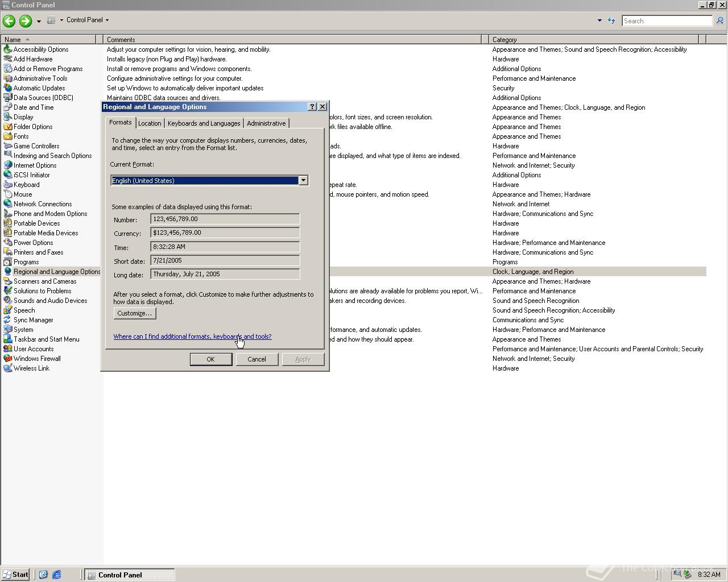Click the Printers and Faxes icon
Viewport: 728px width, 582px height.
point(7,252)
